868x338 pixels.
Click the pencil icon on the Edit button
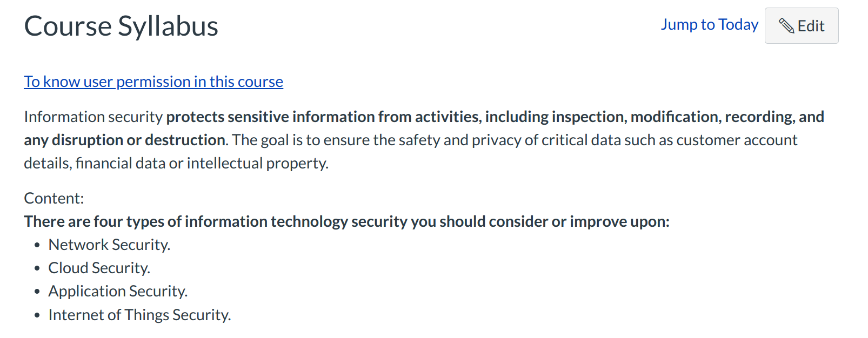point(786,25)
